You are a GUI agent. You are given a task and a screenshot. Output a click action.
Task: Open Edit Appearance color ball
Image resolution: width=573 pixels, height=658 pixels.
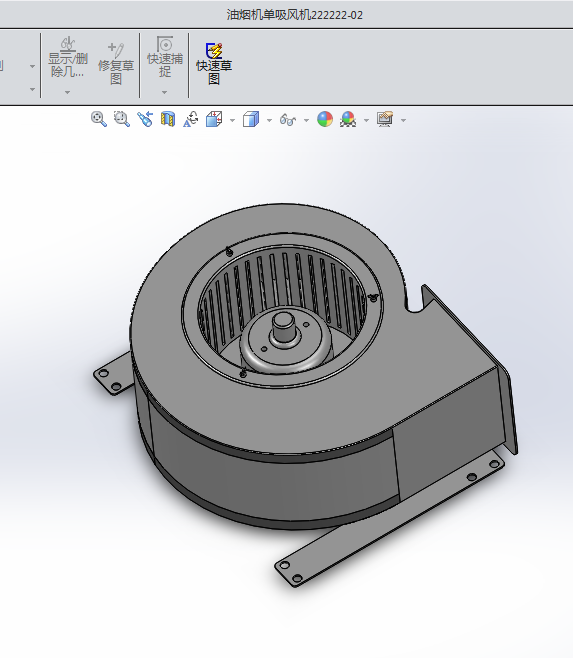pos(325,119)
